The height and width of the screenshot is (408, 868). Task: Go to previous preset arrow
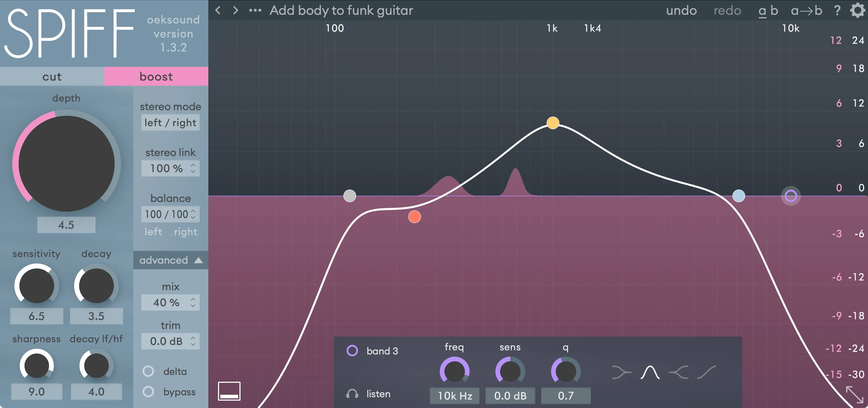point(218,10)
